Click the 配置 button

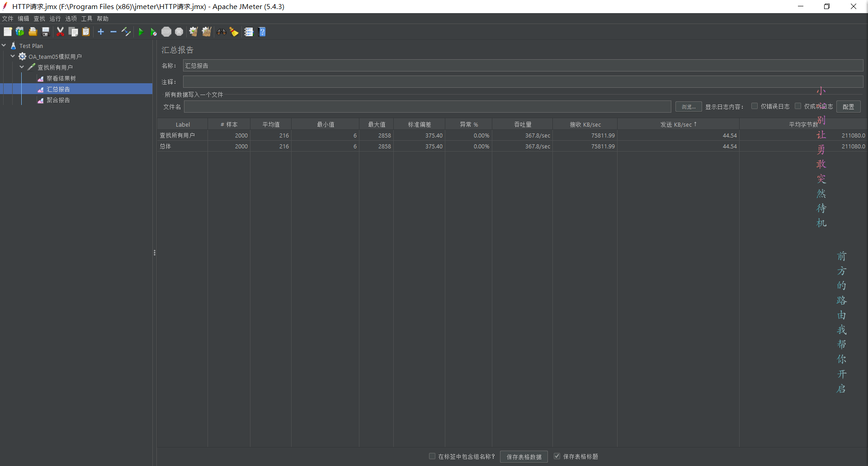[849, 106]
